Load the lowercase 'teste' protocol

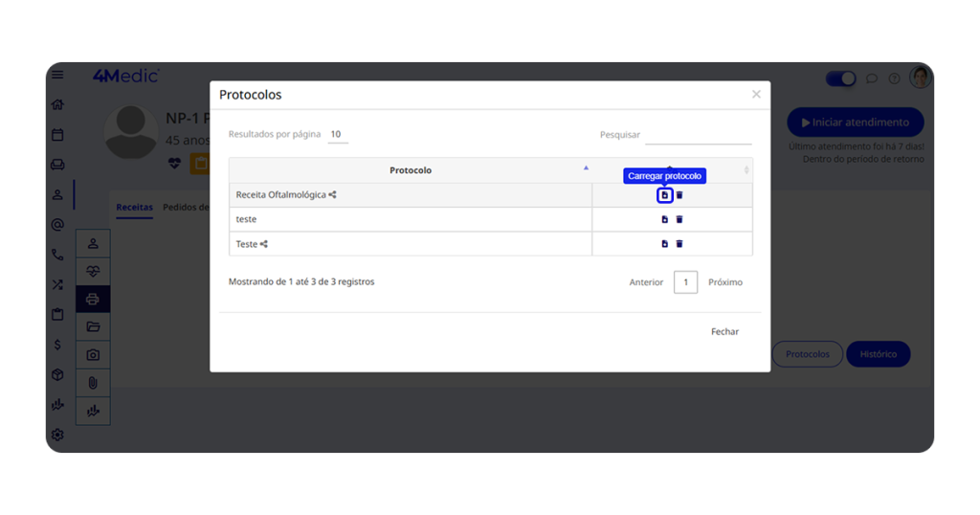664,219
